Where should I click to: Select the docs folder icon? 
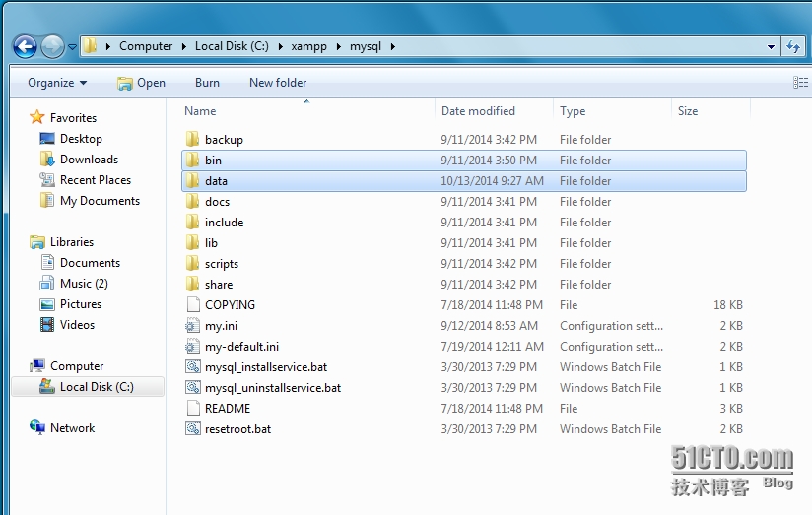(192, 201)
